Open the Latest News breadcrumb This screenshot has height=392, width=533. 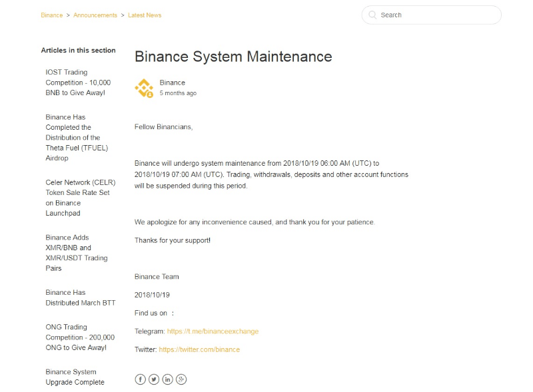145,15
